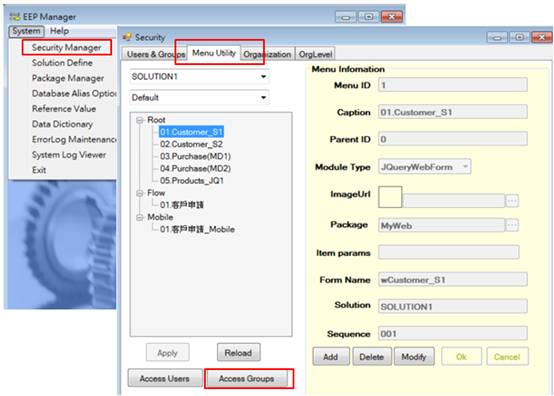Click the Access Groups button

(x=246, y=378)
